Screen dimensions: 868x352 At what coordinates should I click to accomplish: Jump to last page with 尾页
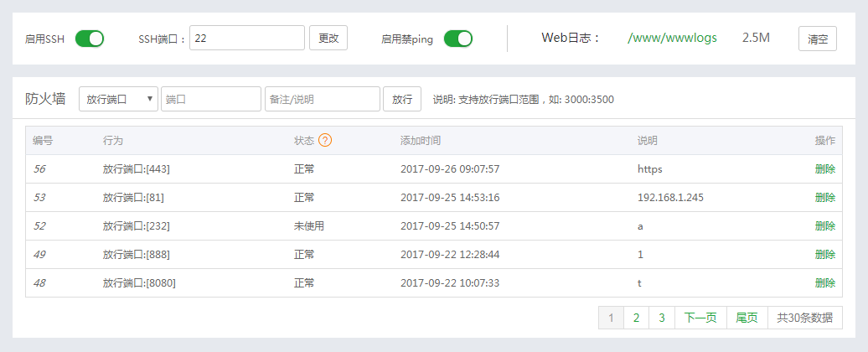click(x=747, y=318)
